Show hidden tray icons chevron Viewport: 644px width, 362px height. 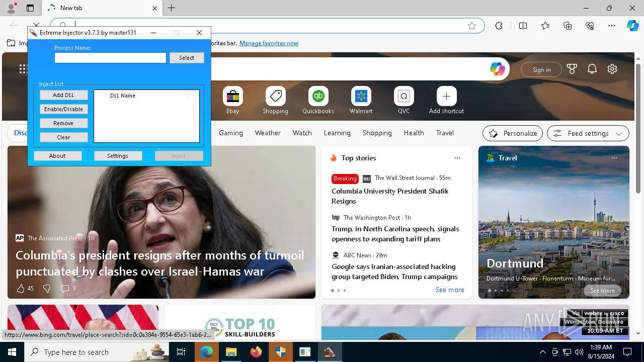click(542, 352)
